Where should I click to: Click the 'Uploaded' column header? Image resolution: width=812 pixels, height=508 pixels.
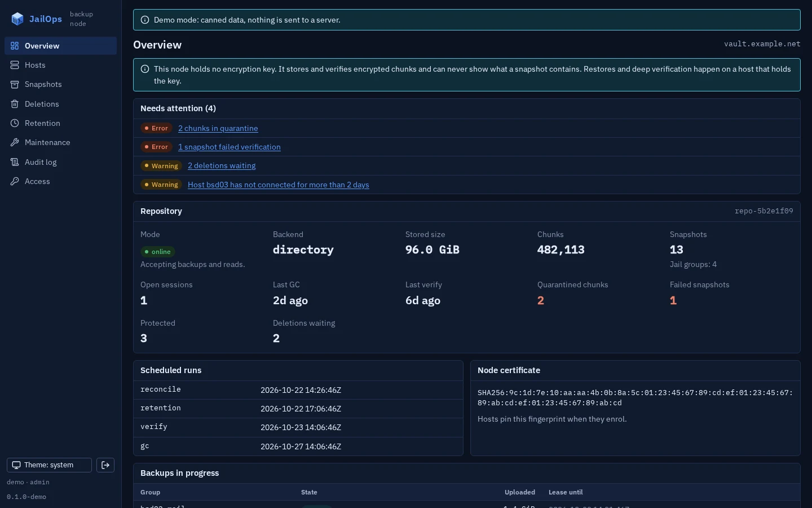[x=520, y=492]
